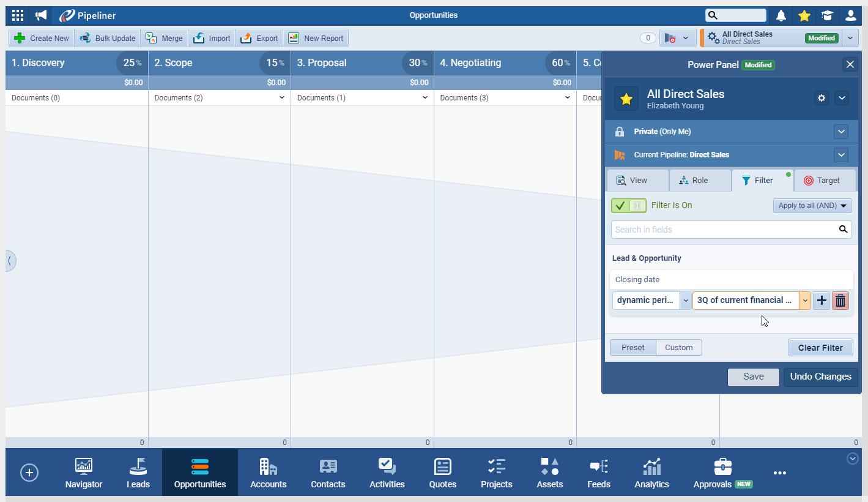Screen dimensions: 868x502
Task: Switch to the Target tab
Action: tap(822, 181)
